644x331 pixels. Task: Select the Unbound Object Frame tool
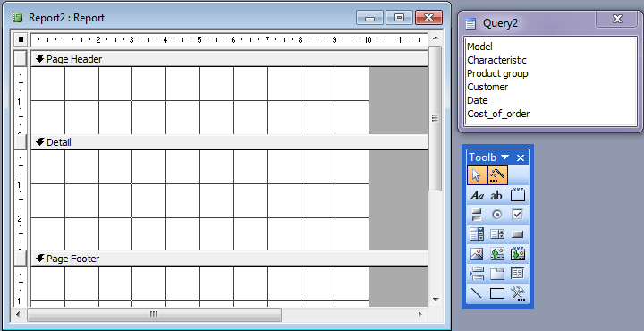point(497,254)
